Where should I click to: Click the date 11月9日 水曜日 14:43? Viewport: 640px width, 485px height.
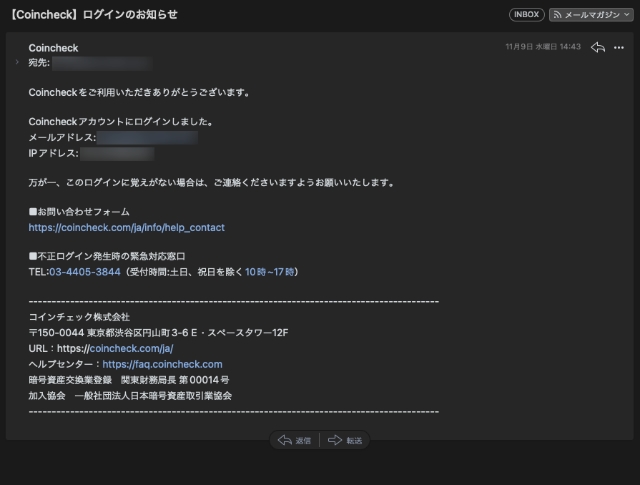tap(543, 47)
